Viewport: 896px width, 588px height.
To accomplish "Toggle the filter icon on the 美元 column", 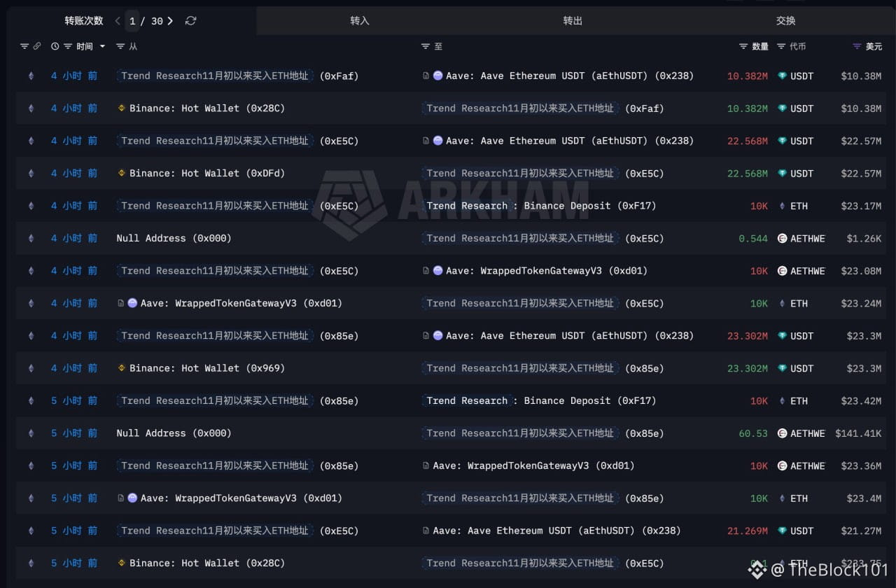I will (855, 46).
